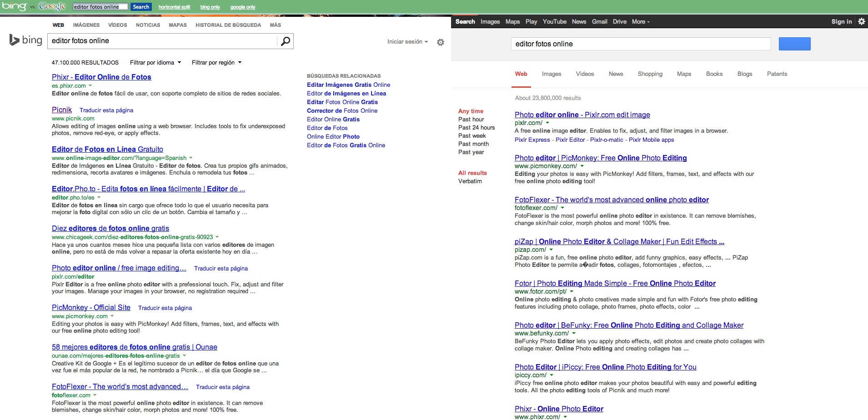Switch to bing only view

[210, 7]
